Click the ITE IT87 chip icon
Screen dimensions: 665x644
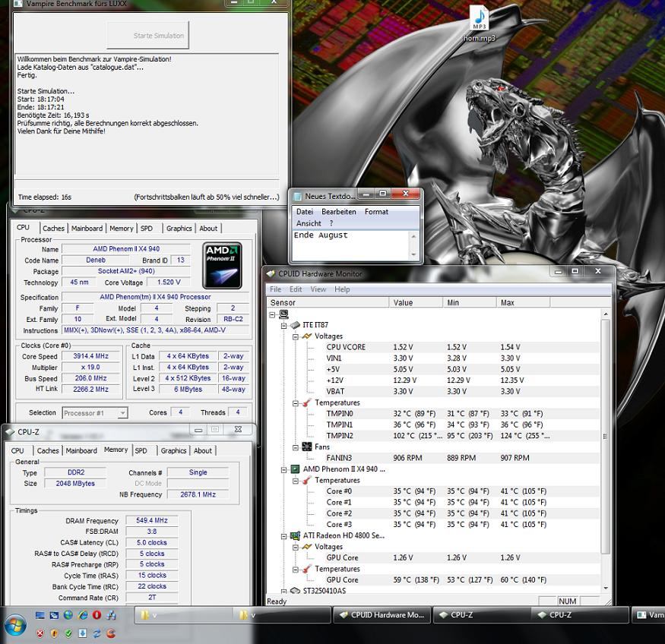point(296,325)
